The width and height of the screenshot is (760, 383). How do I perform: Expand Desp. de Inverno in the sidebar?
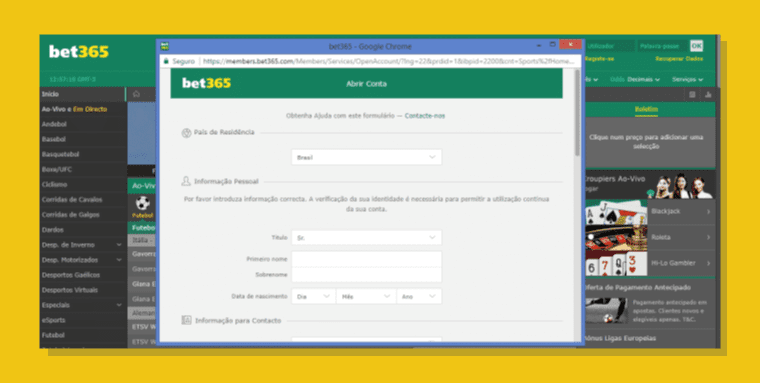point(119,245)
